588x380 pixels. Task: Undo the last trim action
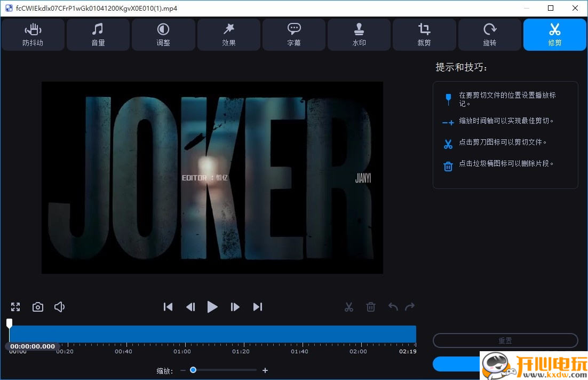(393, 307)
